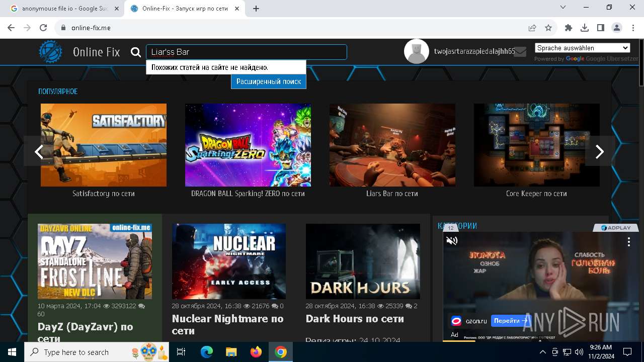Click the Online Fix gear logo
The width and height of the screenshot is (644, 362).
click(51, 52)
